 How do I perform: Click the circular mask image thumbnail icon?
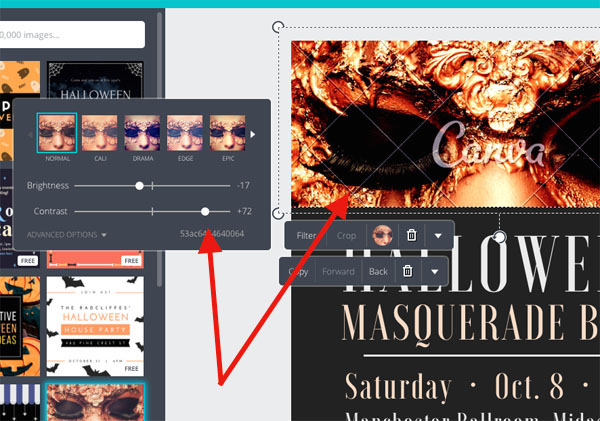381,235
